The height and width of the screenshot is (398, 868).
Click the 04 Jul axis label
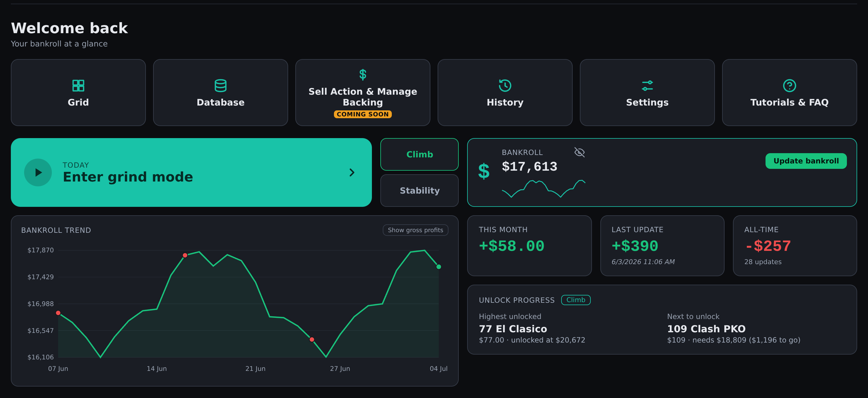(439, 369)
